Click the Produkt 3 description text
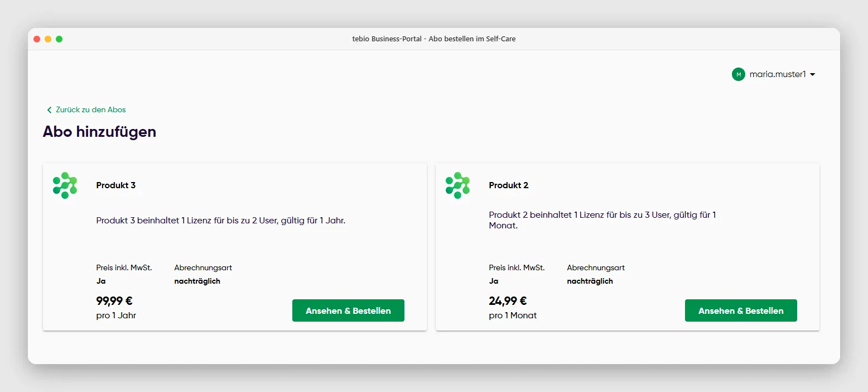The width and height of the screenshot is (868, 392). coord(221,221)
